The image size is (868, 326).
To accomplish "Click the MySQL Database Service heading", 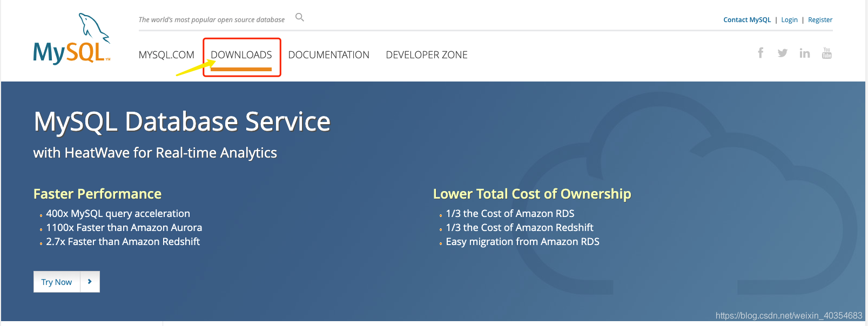I will coord(182,121).
